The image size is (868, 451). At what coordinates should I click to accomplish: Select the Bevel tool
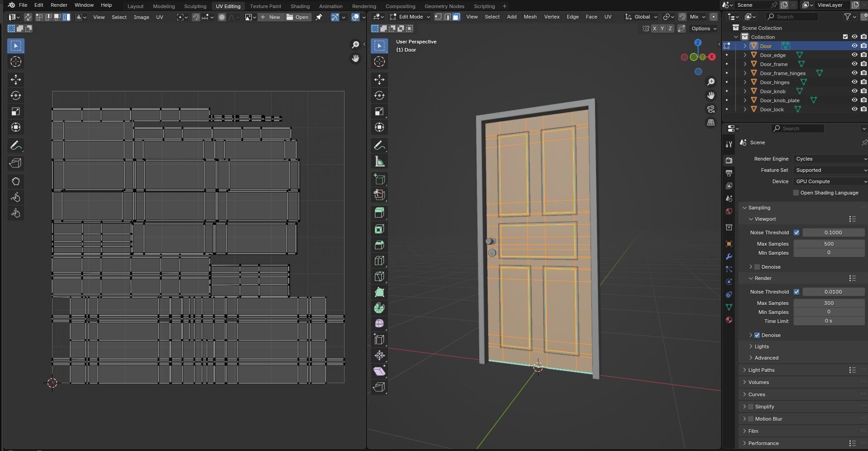tap(379, 245)
